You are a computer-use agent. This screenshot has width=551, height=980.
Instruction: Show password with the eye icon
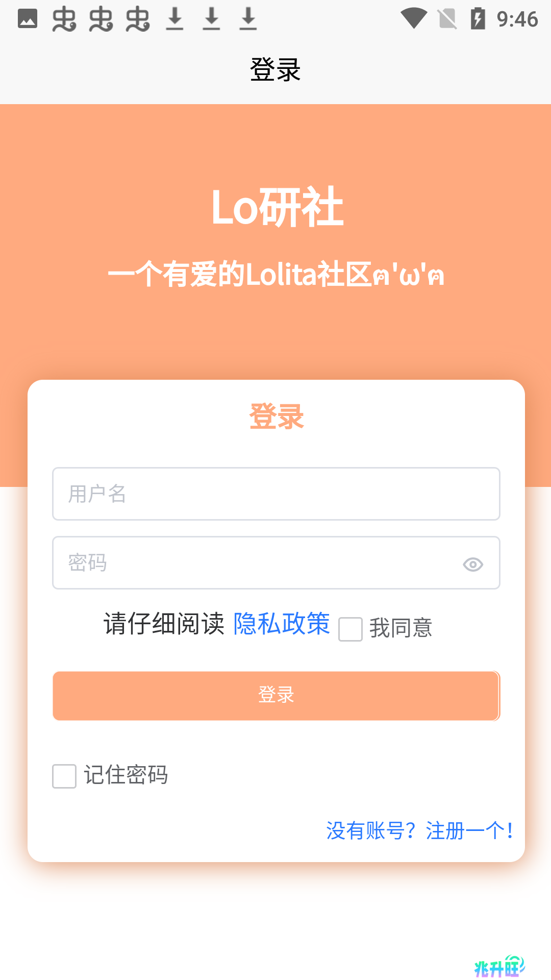tap(473, 564)
